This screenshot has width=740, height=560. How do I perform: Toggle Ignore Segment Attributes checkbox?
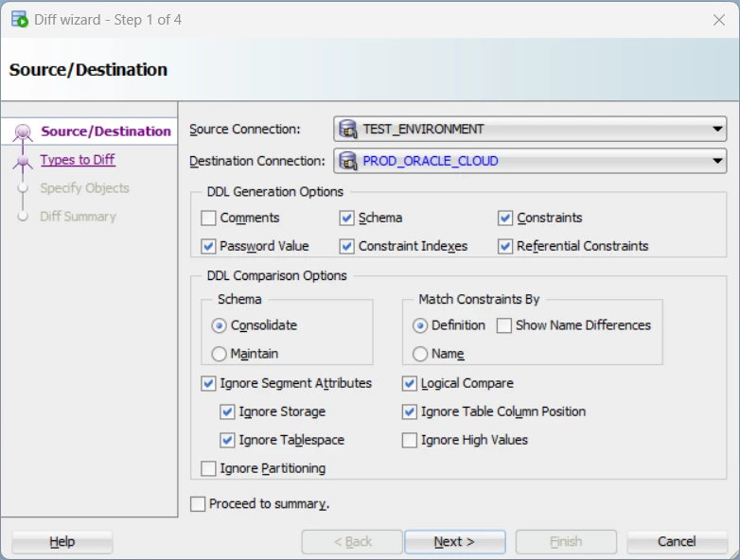[x=208, y=383]
